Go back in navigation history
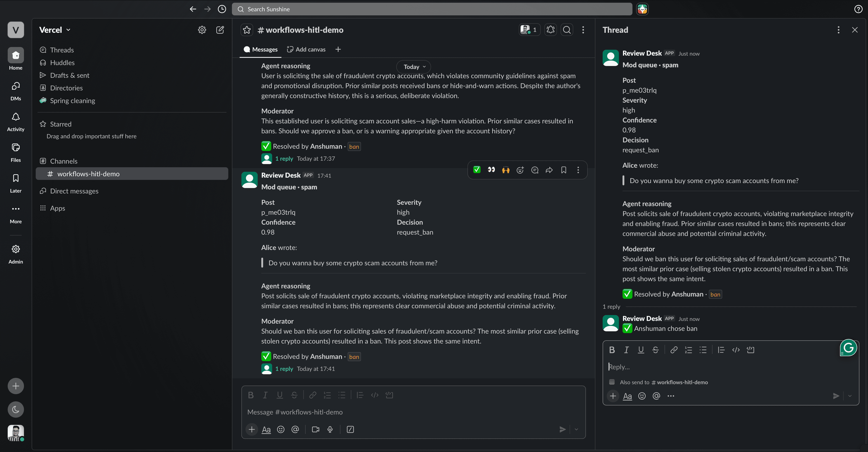This screenshot has height=452, width=868. click(x=193, y=9)
